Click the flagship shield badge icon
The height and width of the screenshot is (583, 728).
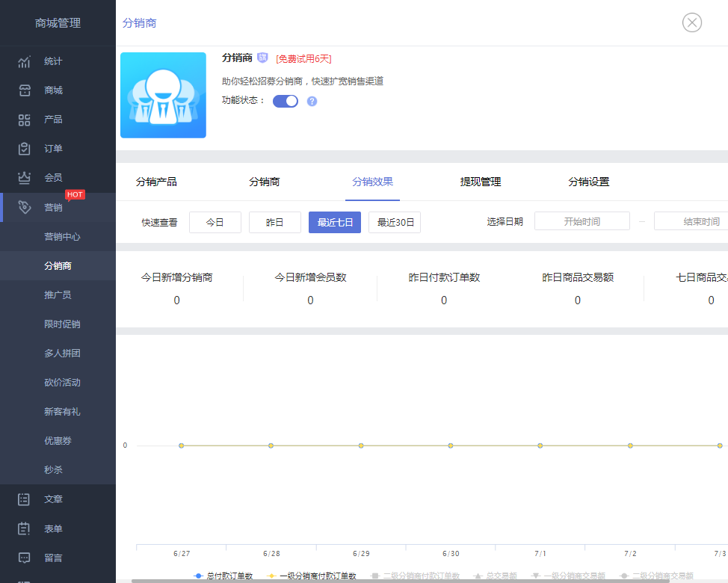tap(262, 58)
